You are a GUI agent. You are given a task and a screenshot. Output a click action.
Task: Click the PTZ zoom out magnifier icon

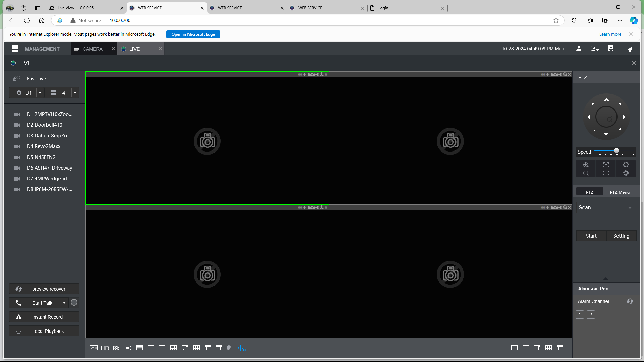[586, 173]
